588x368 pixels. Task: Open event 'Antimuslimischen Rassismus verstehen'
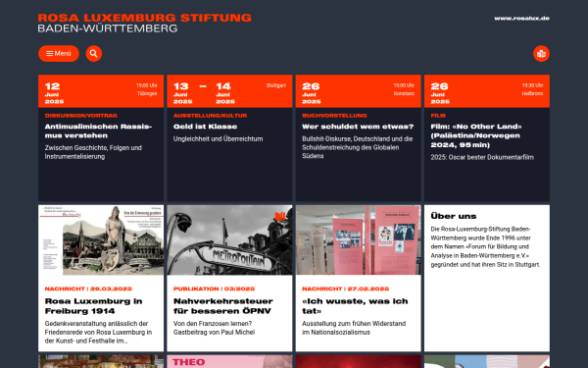[98, 131]
